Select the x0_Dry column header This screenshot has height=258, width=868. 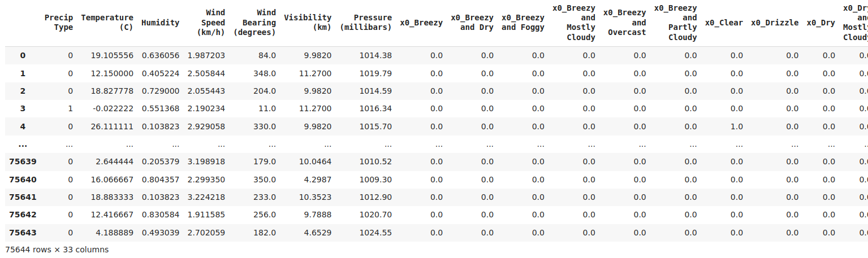click(821, 23)
